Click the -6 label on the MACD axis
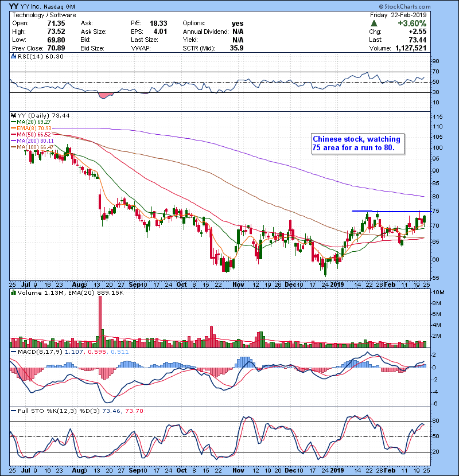This screenshot has width=459, height=476. tap(435, 403)
